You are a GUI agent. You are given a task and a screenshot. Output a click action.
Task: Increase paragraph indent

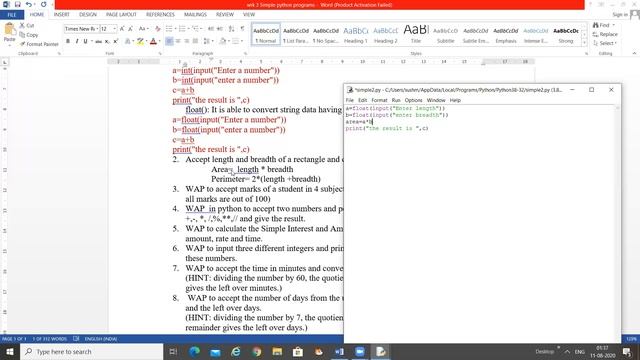pyautogui.click(x=220, y=29)
